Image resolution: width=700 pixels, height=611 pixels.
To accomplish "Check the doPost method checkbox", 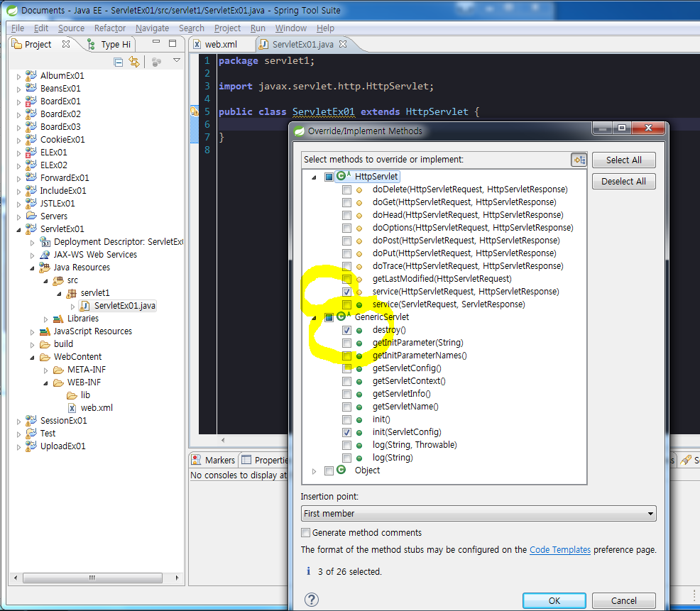I will coord(346,241).
